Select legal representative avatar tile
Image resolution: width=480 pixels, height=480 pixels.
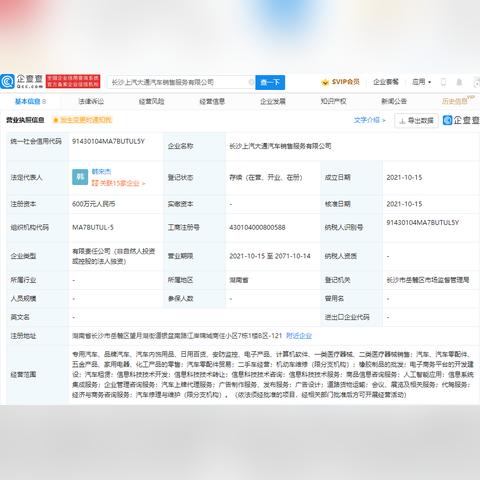coord(80,177)
